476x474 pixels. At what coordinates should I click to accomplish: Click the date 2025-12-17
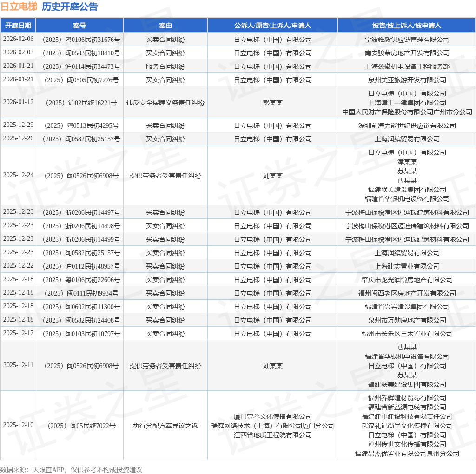tap(18, 333)
